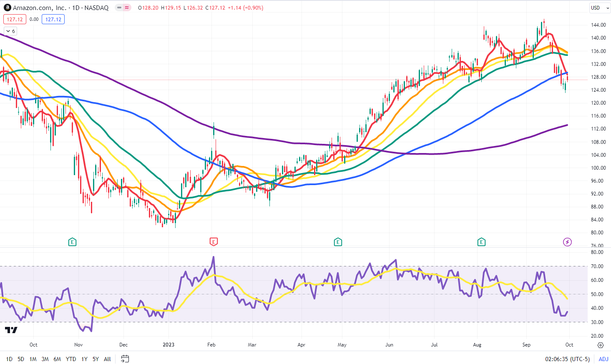Click the Sep label on time axis
611x364 pixels.
[526, 345]
